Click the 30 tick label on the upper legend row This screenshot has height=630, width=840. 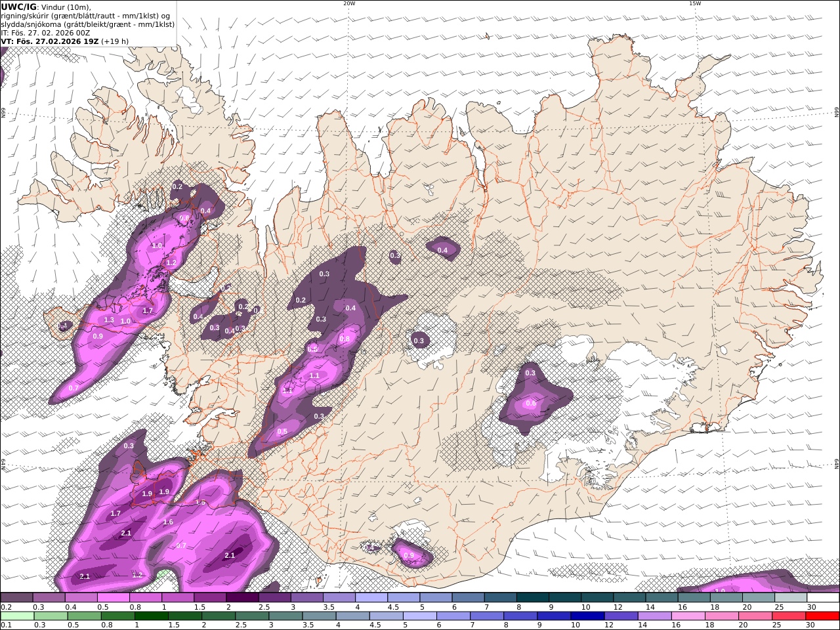[x=812, y=607]
